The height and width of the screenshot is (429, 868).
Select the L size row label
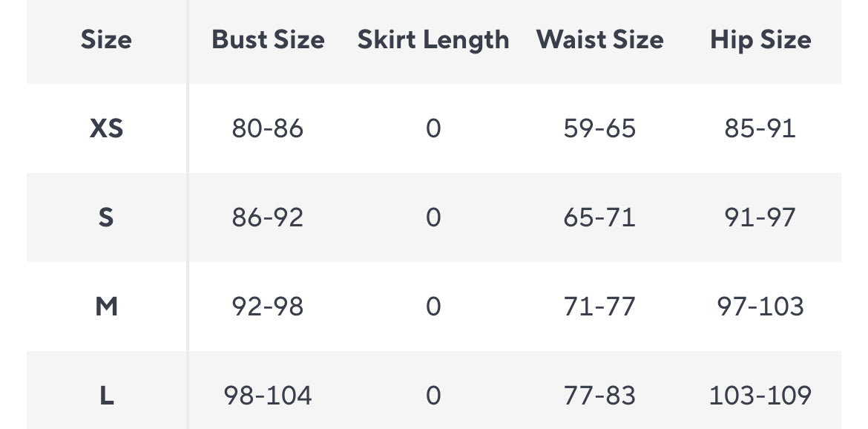tap(106, 396)
